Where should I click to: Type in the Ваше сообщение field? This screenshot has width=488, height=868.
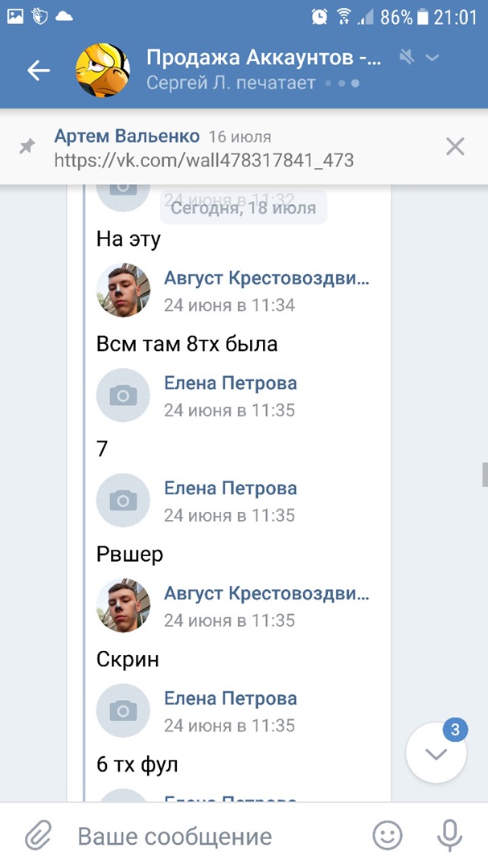(x=209, y=837)
